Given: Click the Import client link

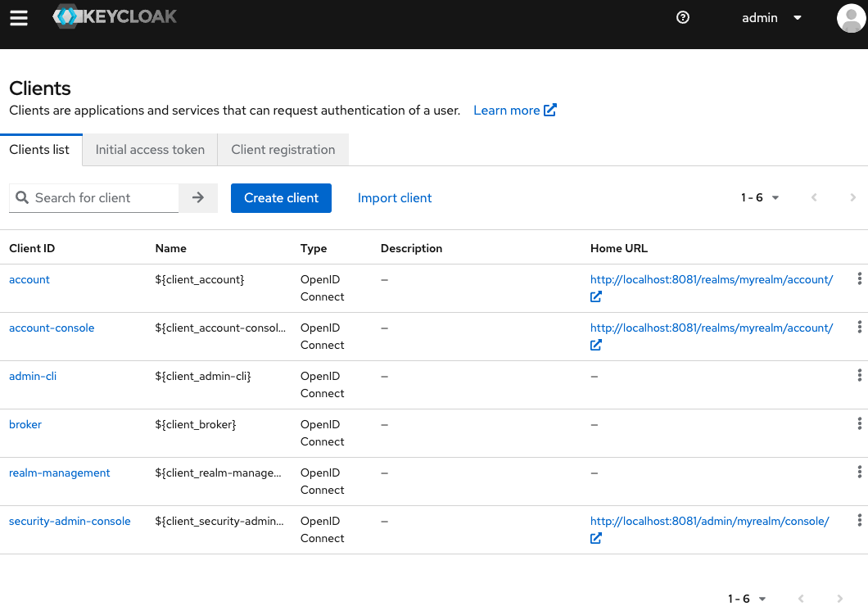Looking at the screenshot, I should coord(395,198).
